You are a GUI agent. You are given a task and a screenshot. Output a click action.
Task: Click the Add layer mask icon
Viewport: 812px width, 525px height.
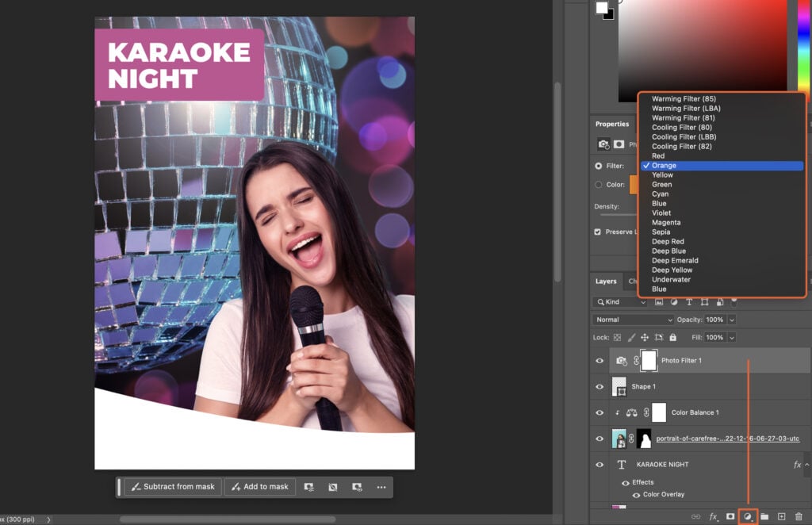731,515
